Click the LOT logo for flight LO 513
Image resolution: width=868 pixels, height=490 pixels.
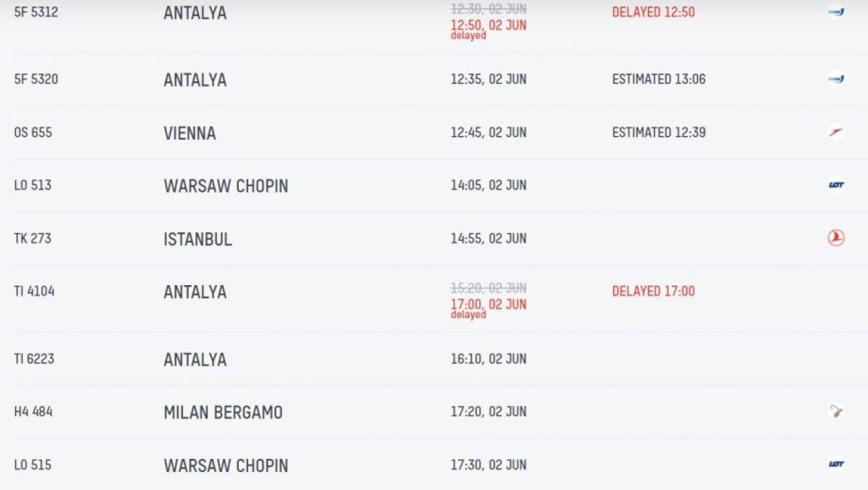(x=836, y=185)
